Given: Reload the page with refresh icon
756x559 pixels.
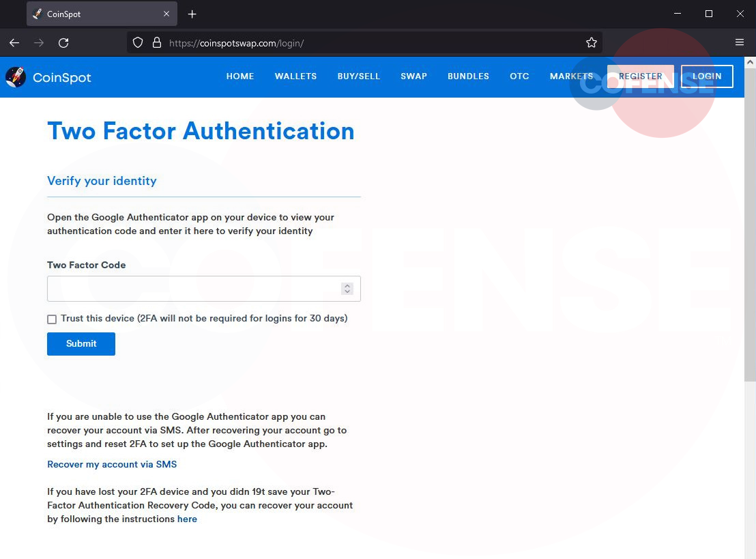Looking at the screenshot, I should [63, 42].
